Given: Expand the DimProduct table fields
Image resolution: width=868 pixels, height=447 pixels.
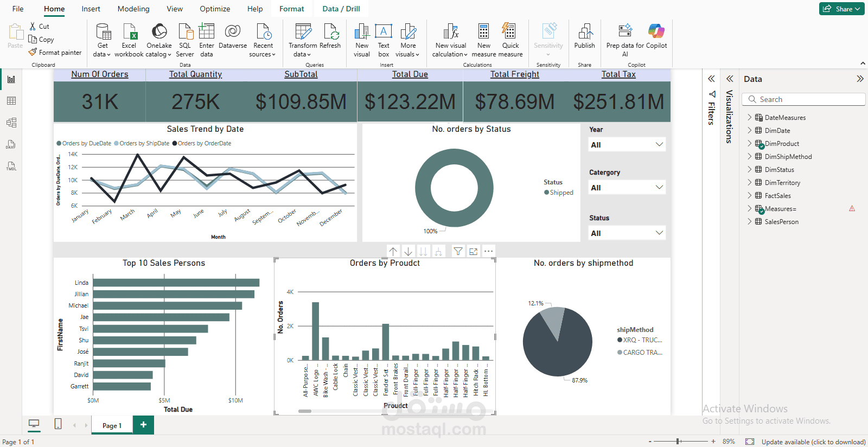Looking at the screenshot, I should pyautogui.click(x=750, y=143).
